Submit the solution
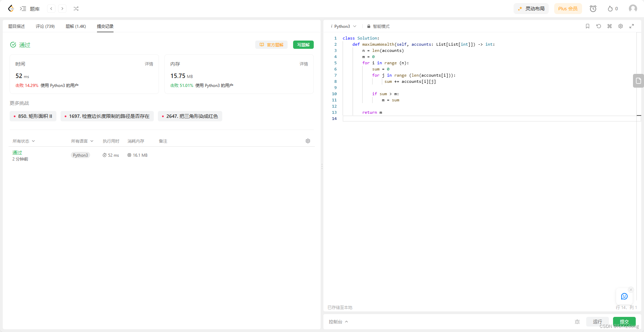Viewport: 644px width, 332px height. pyautogui.click(x=624, y=322)
